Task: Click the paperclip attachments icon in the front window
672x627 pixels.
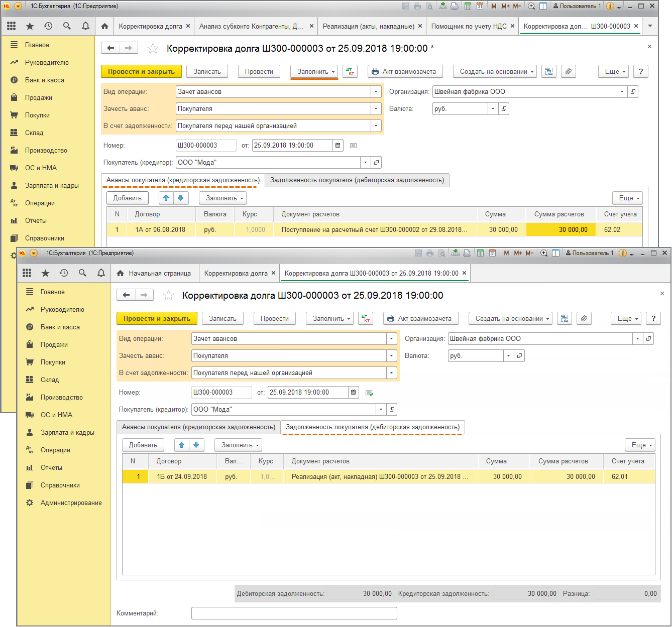Action: [x=584, y=319]
